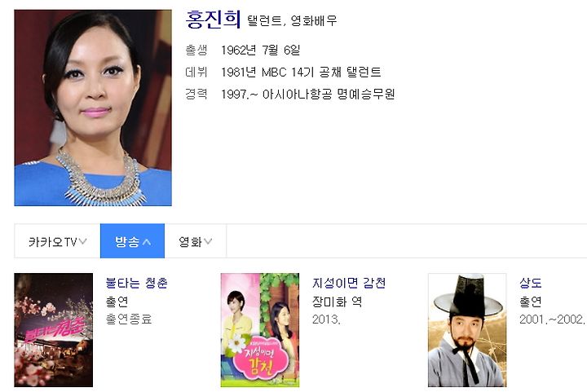Collapse the up arrow on 방송 tab
This screenshot has height=392, width=587.
(147, 242)
